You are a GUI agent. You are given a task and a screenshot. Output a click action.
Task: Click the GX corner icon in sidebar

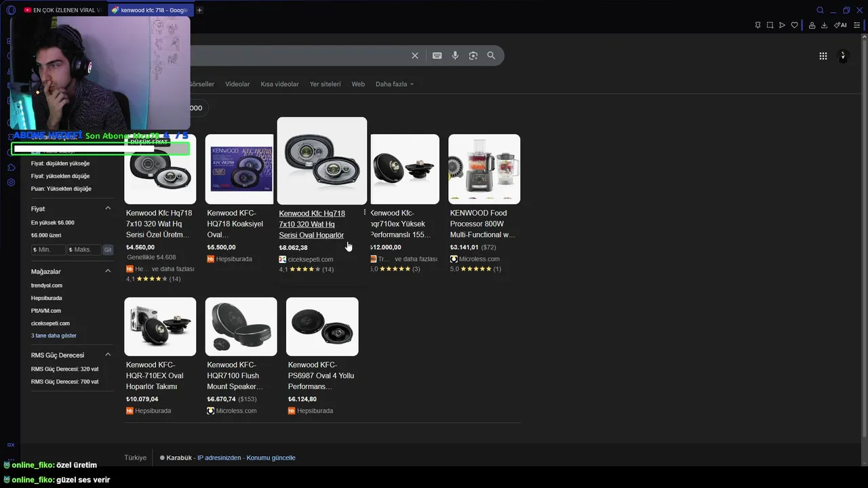coord(11,445)
